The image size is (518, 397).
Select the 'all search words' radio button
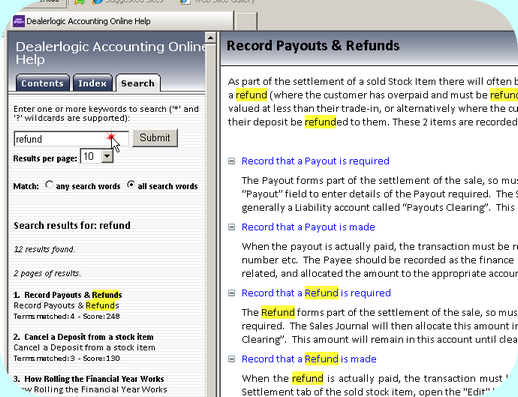pyautogui.click(x=131, y=185)
